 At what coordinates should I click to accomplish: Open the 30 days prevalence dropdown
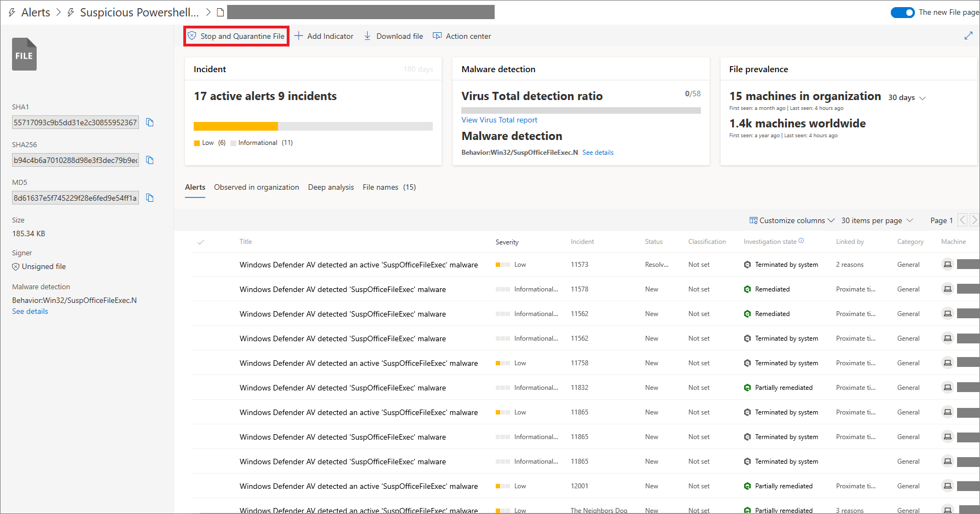[907, 98]
